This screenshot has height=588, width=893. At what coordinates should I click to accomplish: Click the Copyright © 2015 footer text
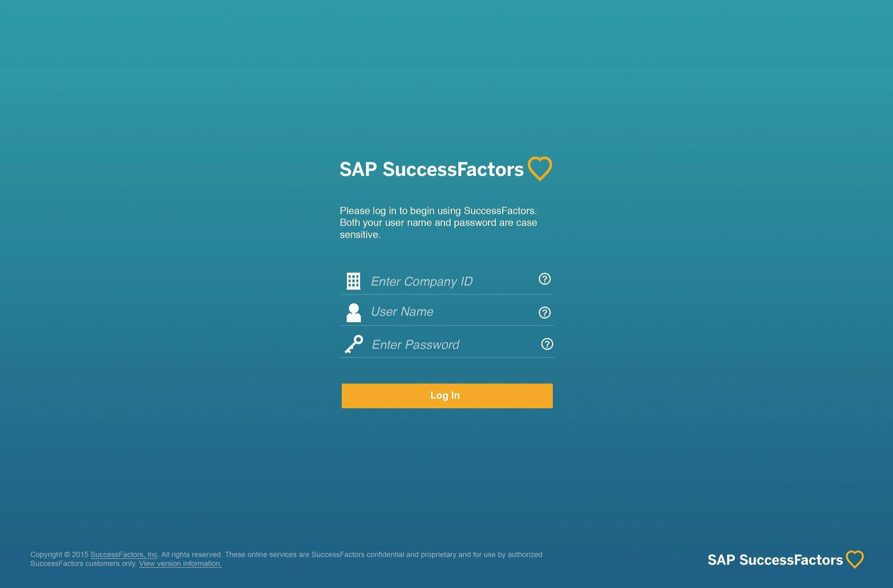pos(59,555)
